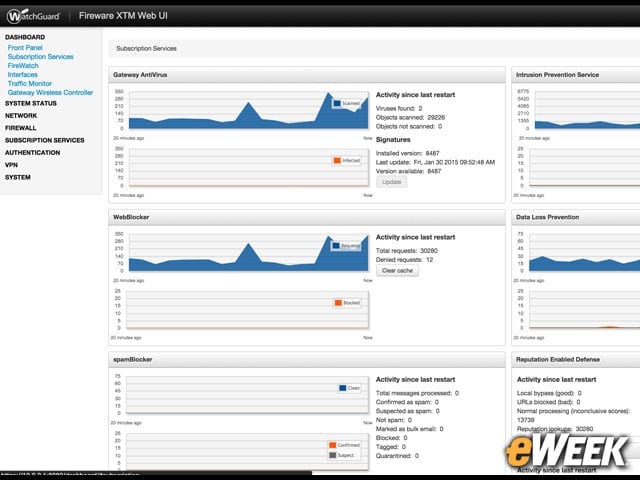Click the orange Infected legend swatch
This screenshot has width=640, height=480.
tap(337, 160)
